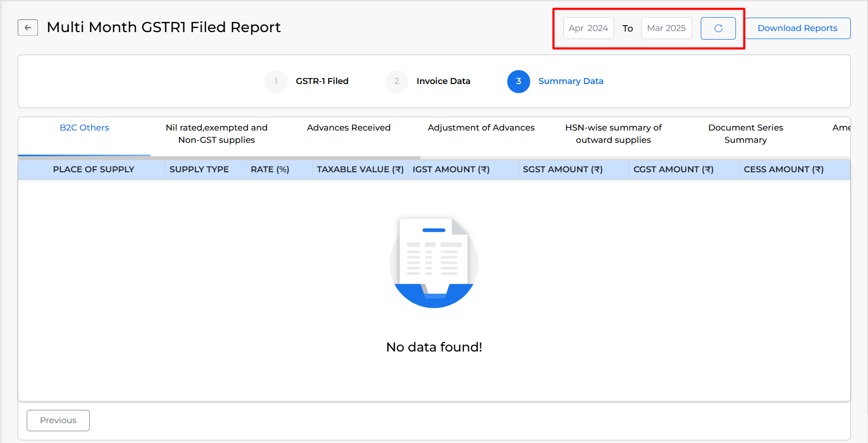Click the Previous button
This screenshot has width=868, height=443.
58,421
